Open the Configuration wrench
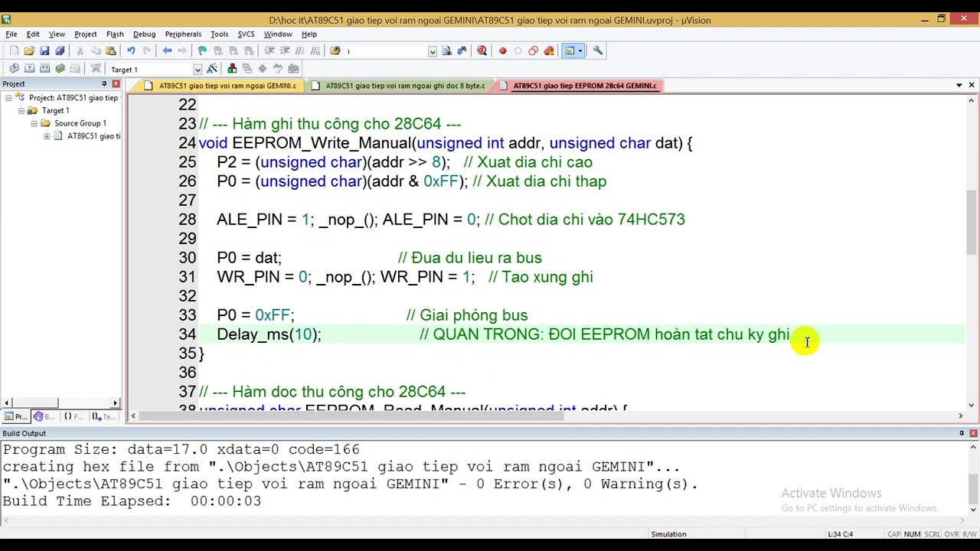 tap(598, 51)
